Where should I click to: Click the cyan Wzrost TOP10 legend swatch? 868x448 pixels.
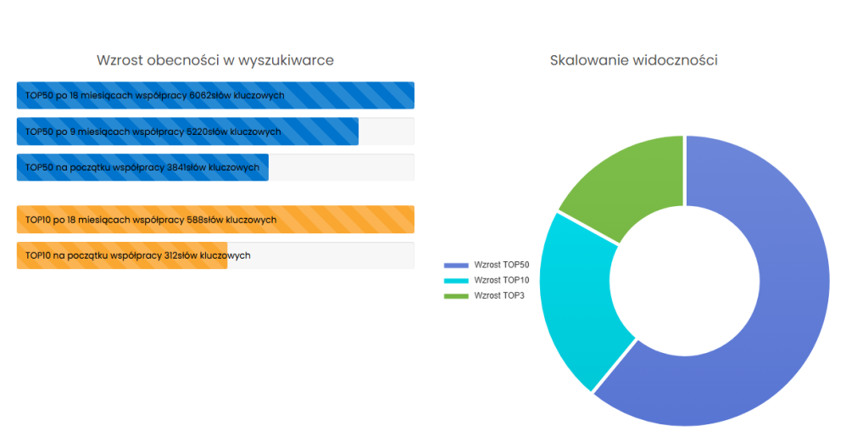(x=456, y=280)
